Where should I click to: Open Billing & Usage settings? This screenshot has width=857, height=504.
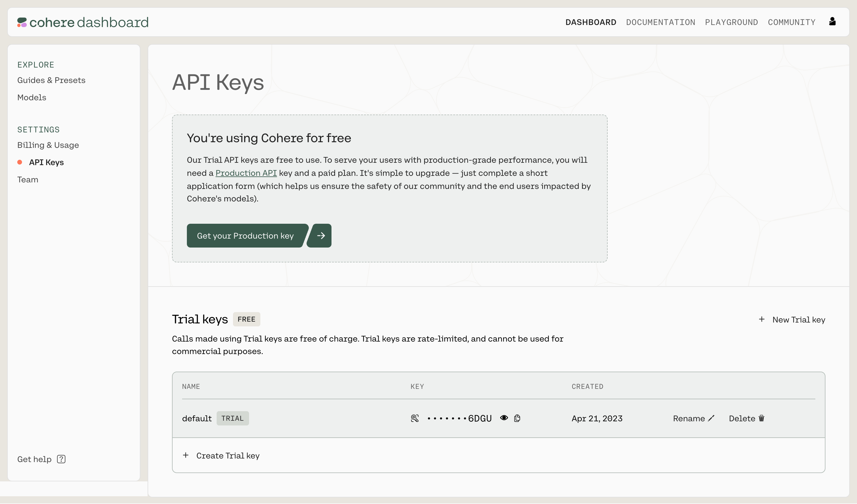[x=48, y=145]
